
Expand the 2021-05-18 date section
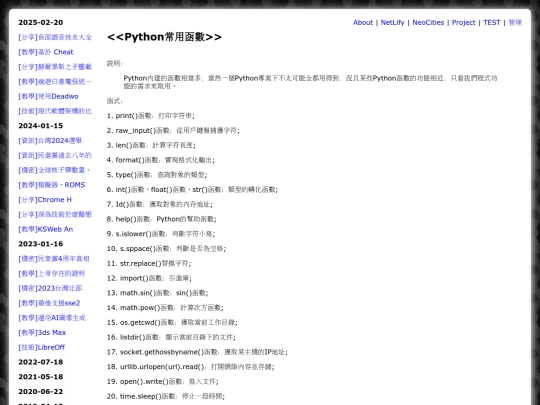(41, 377)
